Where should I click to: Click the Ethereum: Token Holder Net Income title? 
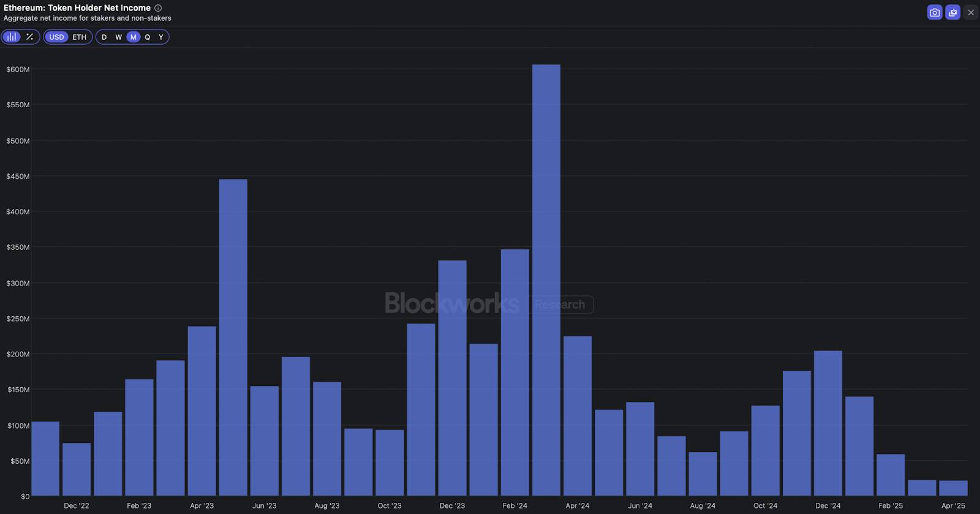pyautogui.click(x=77, y=8)
